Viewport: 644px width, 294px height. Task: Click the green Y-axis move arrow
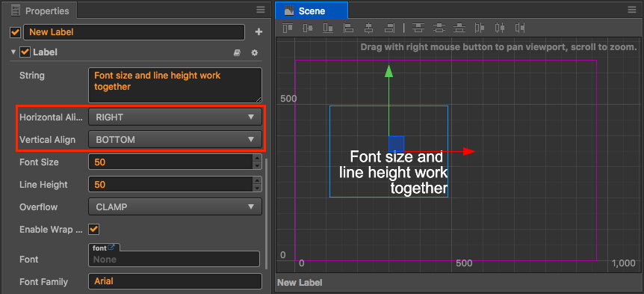pyautogui.click(x=388, y=71)
